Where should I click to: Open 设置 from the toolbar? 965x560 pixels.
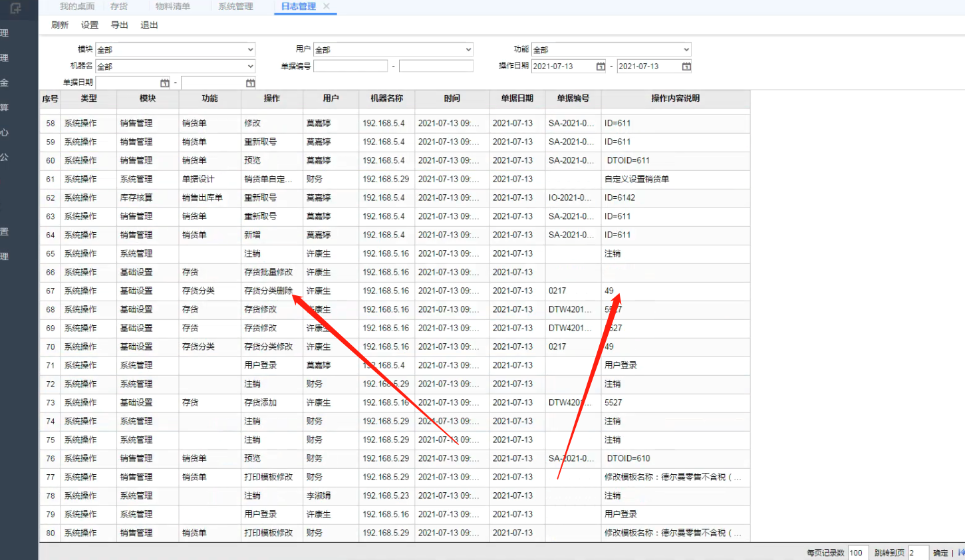[90, 25]
